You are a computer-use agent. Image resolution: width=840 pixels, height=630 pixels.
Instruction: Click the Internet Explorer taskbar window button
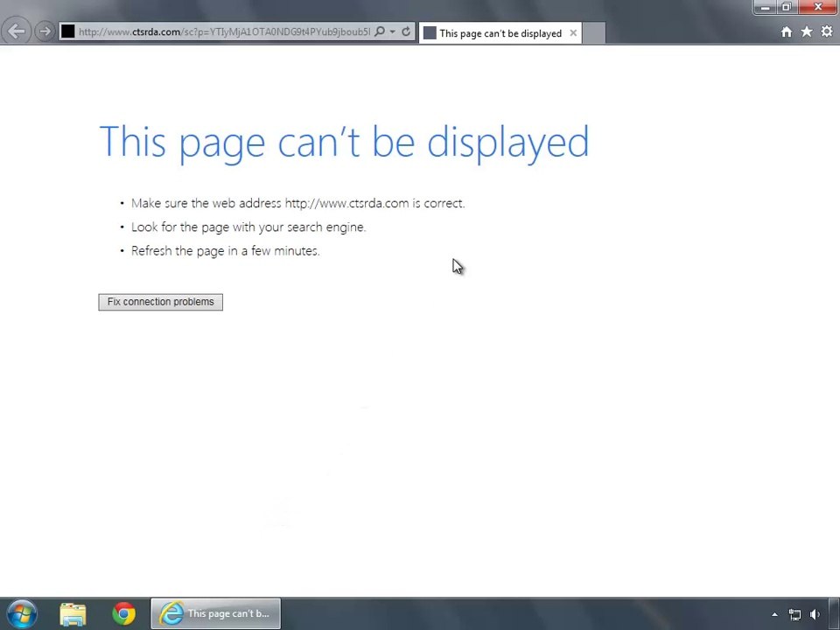[215, 614]
